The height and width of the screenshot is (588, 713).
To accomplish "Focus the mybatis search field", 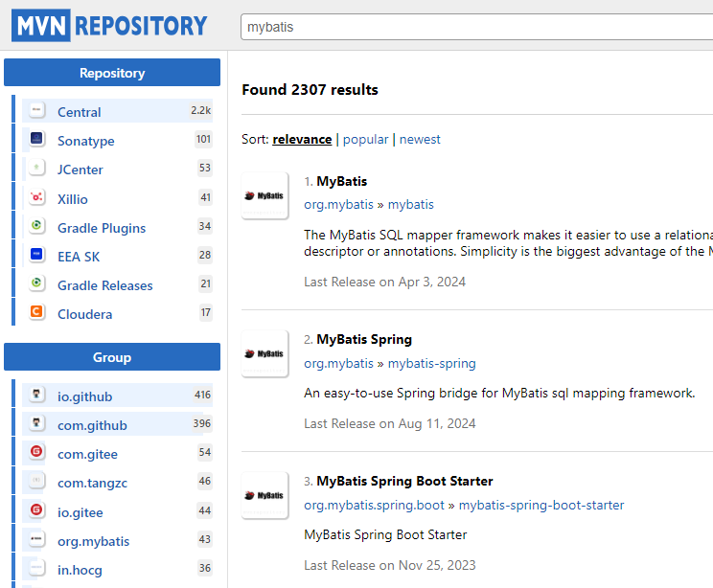I will pyautogui.click(x=476, y=27).
